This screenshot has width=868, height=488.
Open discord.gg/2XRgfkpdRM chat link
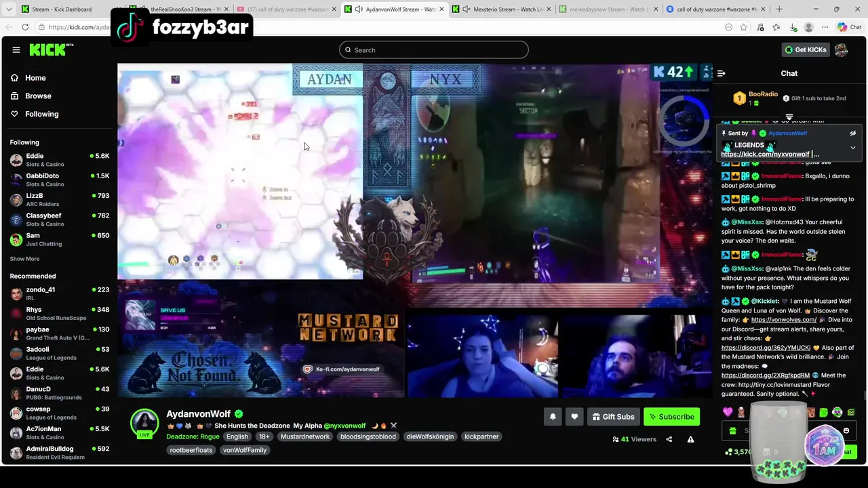766,375
